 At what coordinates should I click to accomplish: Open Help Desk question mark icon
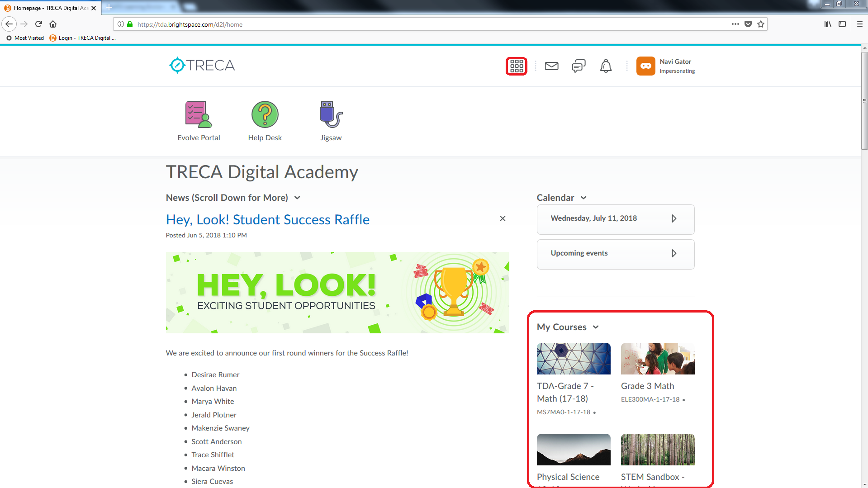click(265, 114)
